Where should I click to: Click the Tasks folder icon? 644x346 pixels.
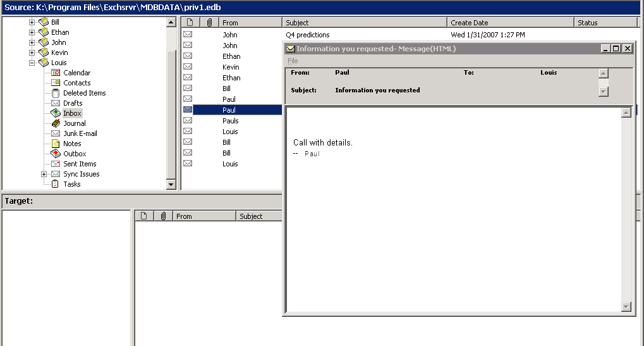(x=56, y=184)
